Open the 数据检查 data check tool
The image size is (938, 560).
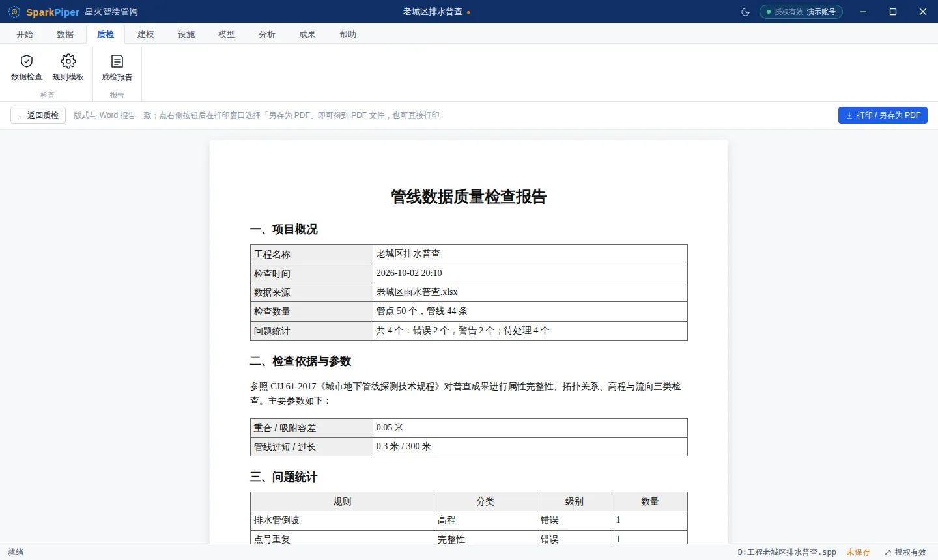point(27,68)
